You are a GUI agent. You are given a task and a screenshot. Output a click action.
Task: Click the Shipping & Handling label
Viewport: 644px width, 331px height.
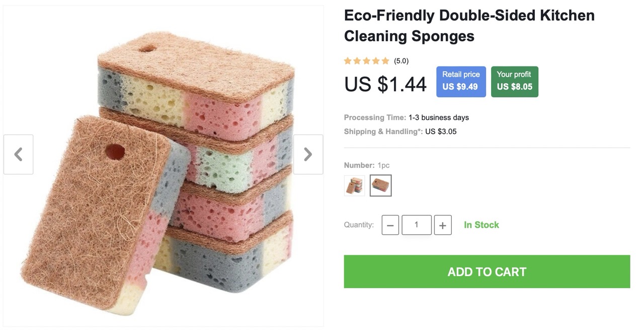pos(383,131)
